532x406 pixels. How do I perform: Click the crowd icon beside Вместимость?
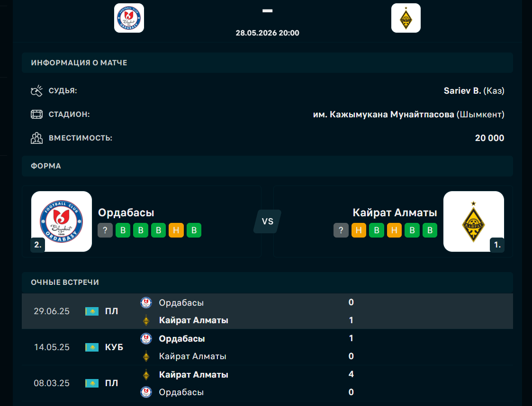click(x=36, y=138)
